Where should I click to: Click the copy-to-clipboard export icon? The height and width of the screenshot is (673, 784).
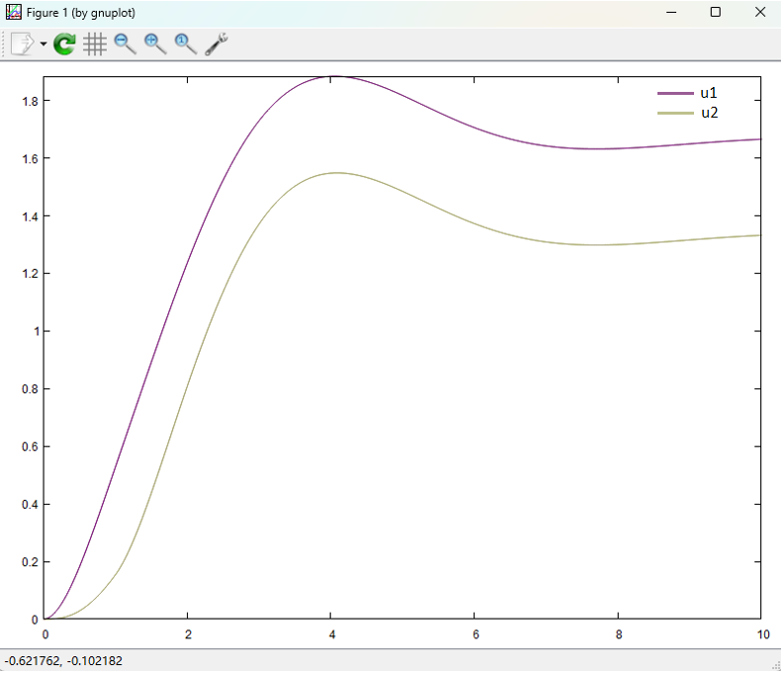pos(22,43)
